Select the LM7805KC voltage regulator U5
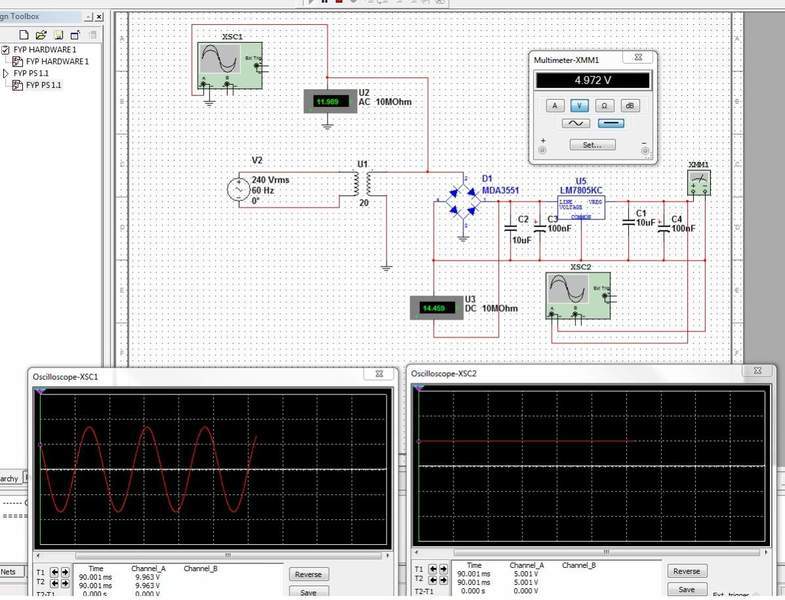 (x=582, y=208)
